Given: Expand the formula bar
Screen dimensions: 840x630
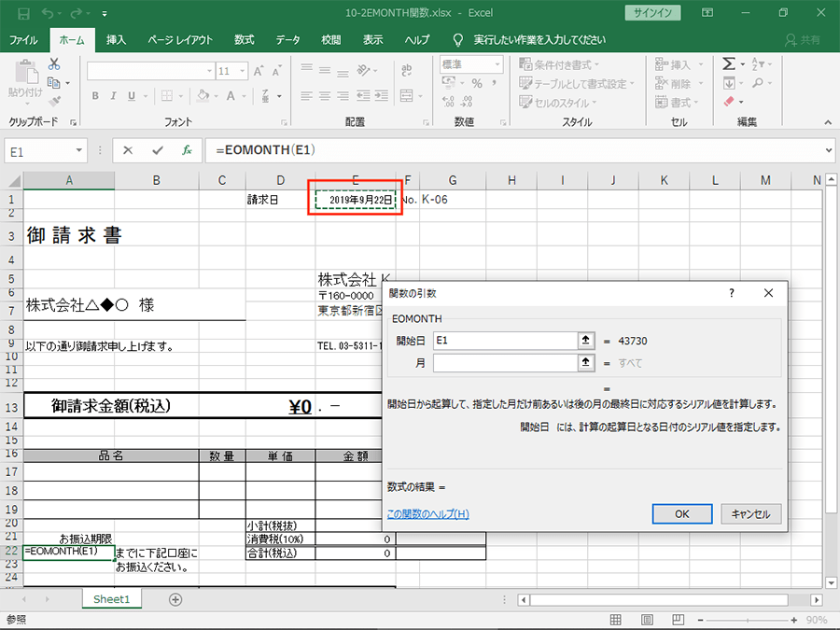Looking at the screenshot, I should point(828,150).
